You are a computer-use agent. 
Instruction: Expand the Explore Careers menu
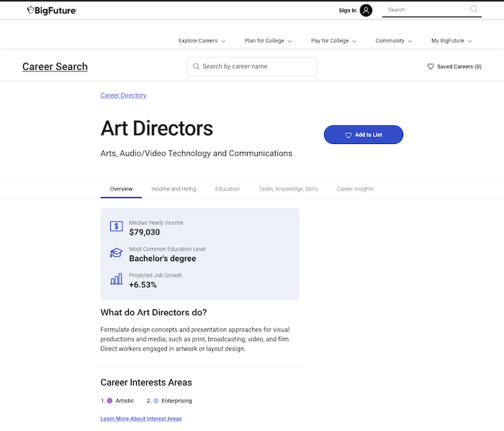tap(202, 41)
